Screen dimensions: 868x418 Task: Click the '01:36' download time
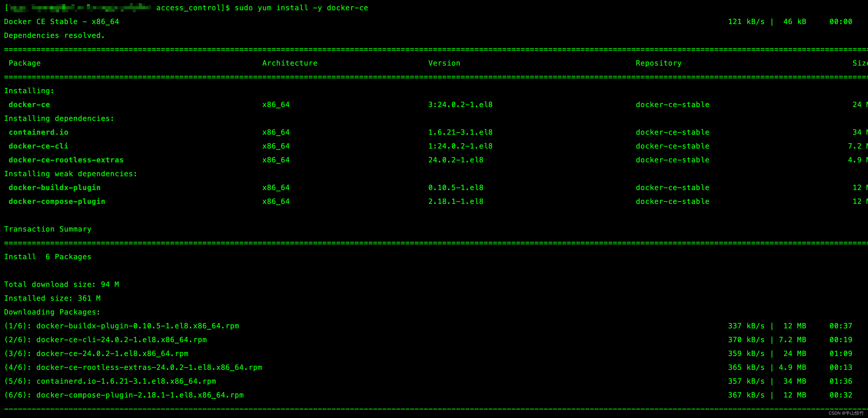841,381
